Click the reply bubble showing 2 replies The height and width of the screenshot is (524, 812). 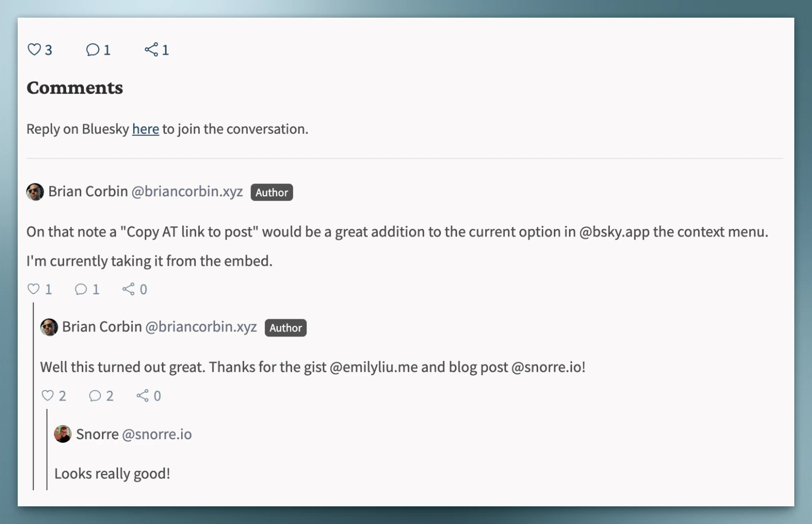coord(95,396)
